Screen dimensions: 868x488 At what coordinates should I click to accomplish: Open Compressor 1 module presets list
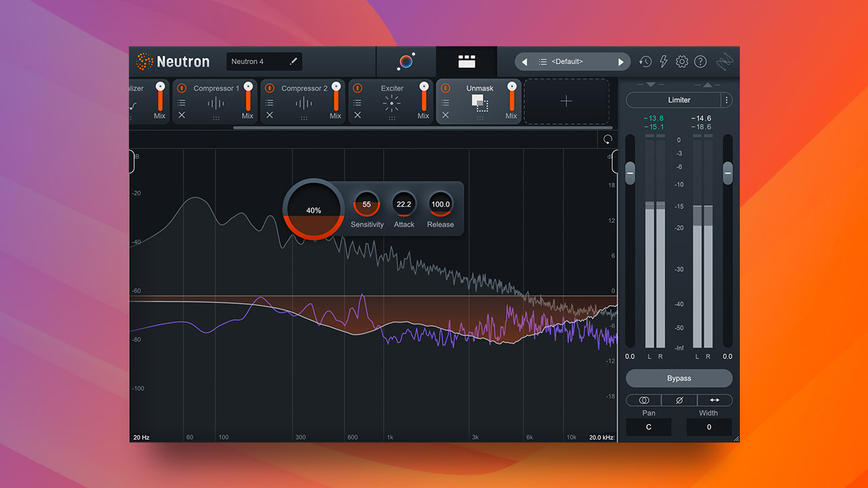click(182, 103)
